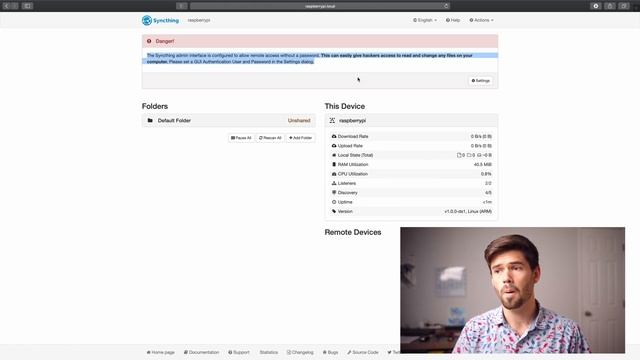
Task: Click the Upload Rate value
Action: (481, 146)
